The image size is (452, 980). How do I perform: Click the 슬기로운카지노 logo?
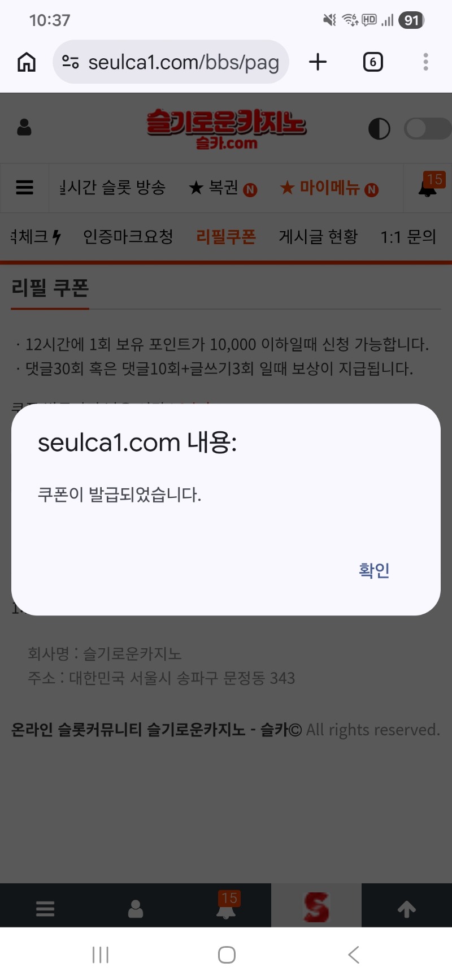[x=226, y=129]
